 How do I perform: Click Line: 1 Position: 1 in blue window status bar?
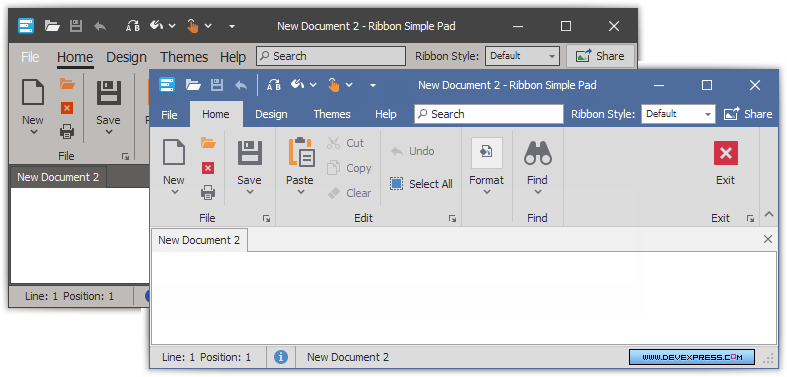tap(206, 357)
